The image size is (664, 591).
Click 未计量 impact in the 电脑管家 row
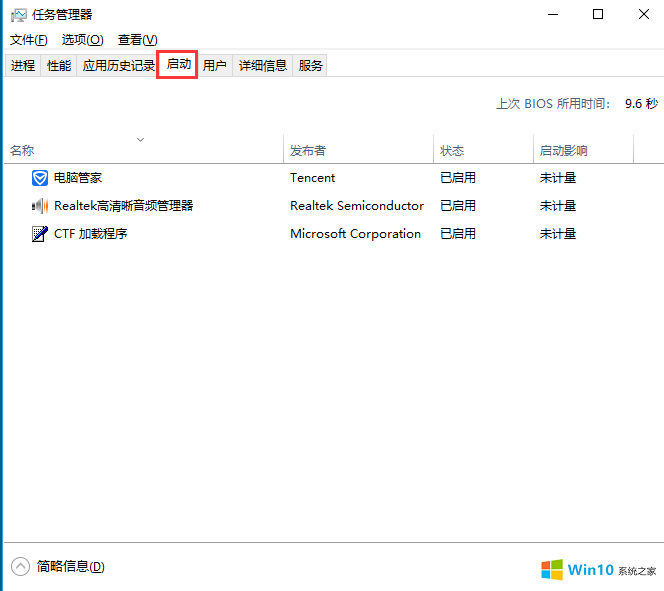pyautogui.click(x=558, y=178)
